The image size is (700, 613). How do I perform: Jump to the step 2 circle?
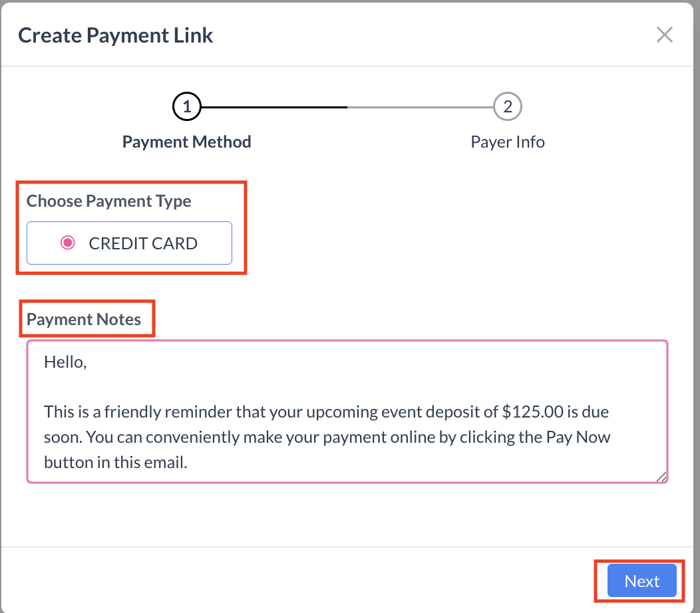(x=507, y=106)
